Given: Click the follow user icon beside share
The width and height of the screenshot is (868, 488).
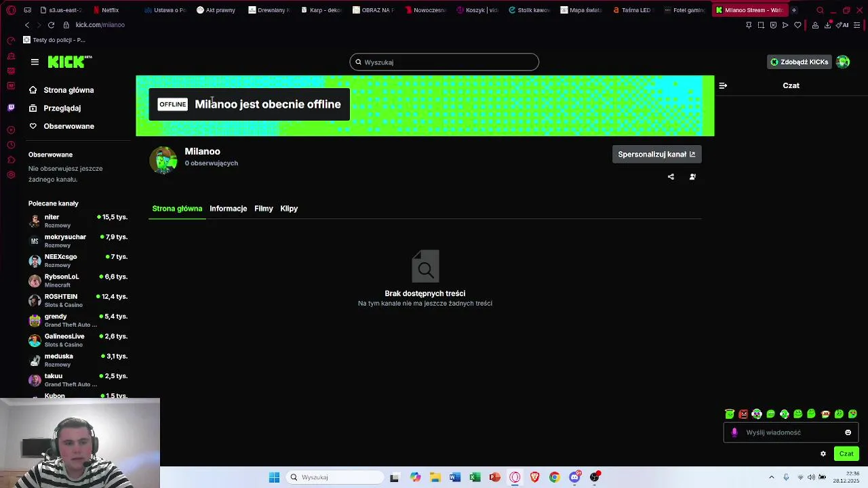Looking at the screenshot, I should click(692, 177).
